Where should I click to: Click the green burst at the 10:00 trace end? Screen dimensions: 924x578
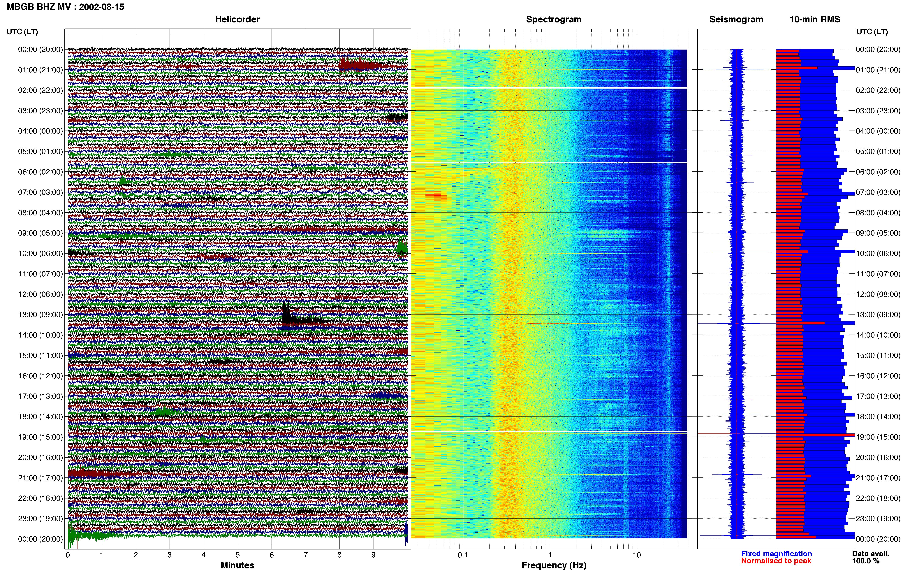(x=402, y=248)
